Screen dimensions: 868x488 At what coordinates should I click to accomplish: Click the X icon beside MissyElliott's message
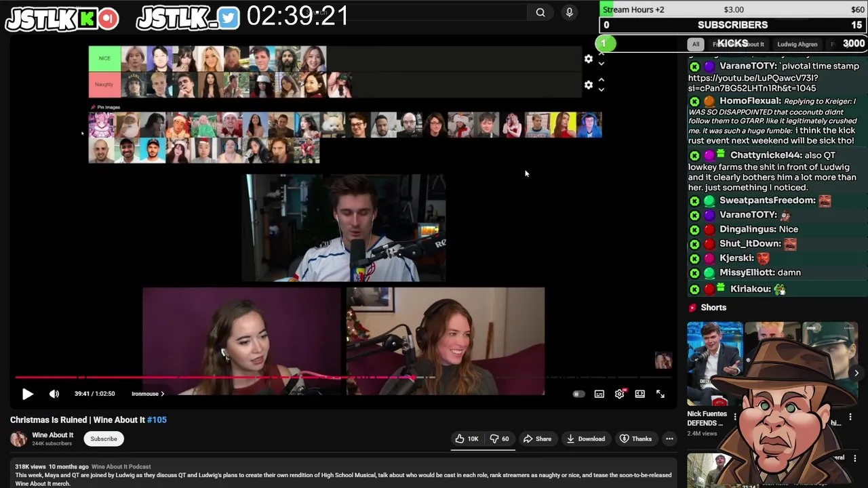coord(694,272)
